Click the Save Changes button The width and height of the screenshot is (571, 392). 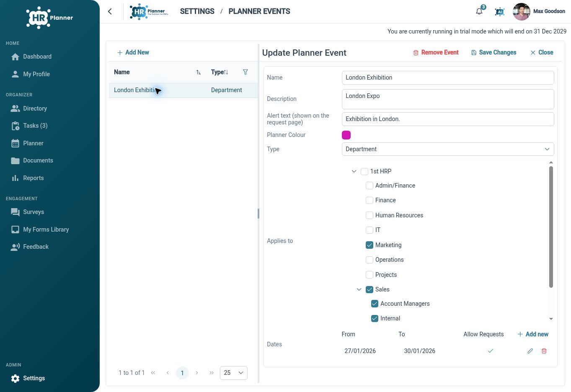(x=494, y=52)
